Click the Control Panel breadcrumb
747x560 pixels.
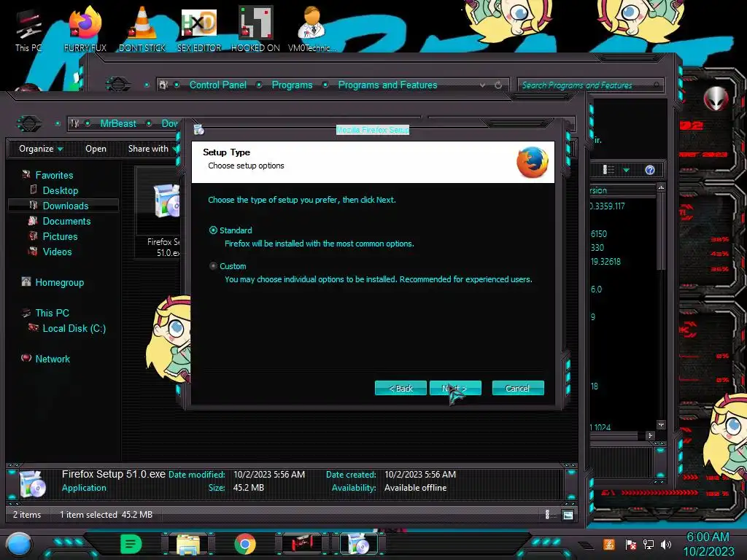click(217, 85)
